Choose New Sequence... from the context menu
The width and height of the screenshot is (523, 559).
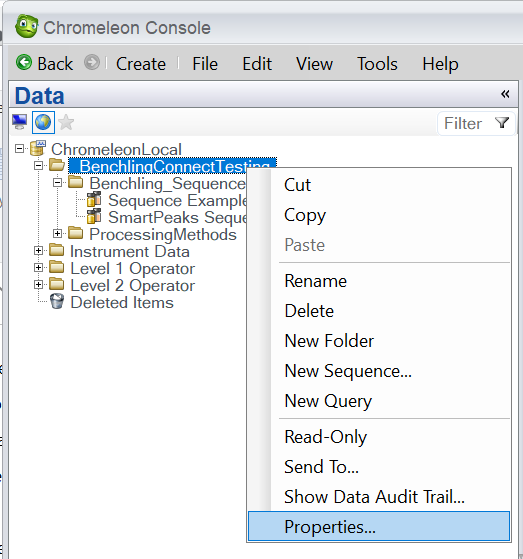[x=379, y=371]
